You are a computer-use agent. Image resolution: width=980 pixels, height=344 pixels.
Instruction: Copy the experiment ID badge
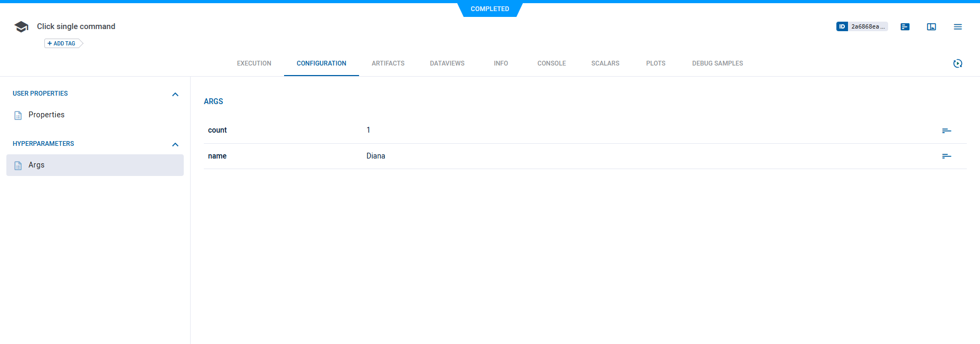point(862,26)
